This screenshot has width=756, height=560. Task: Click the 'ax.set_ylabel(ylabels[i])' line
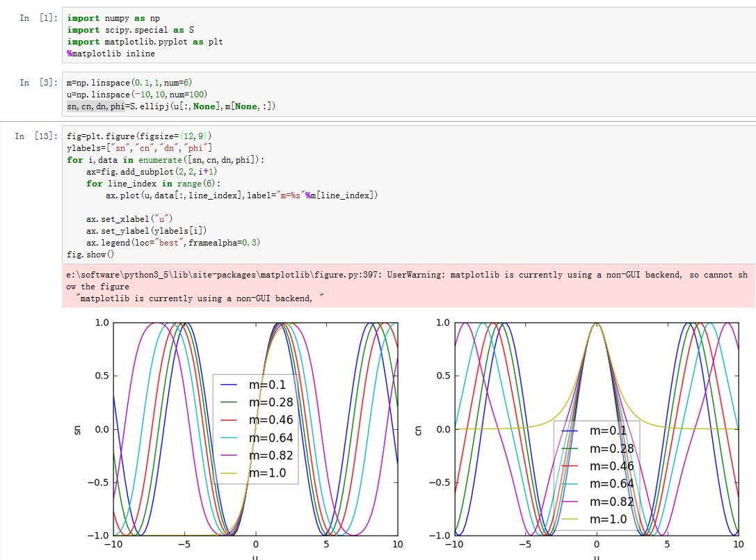[147, 231]
